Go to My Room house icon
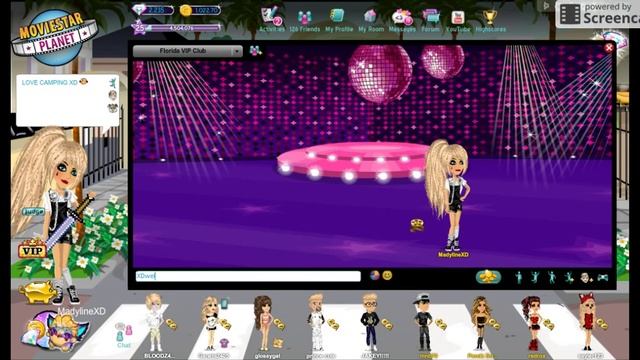Image resolution: width=640 pixels, height=360 pixels. point(371,20)
